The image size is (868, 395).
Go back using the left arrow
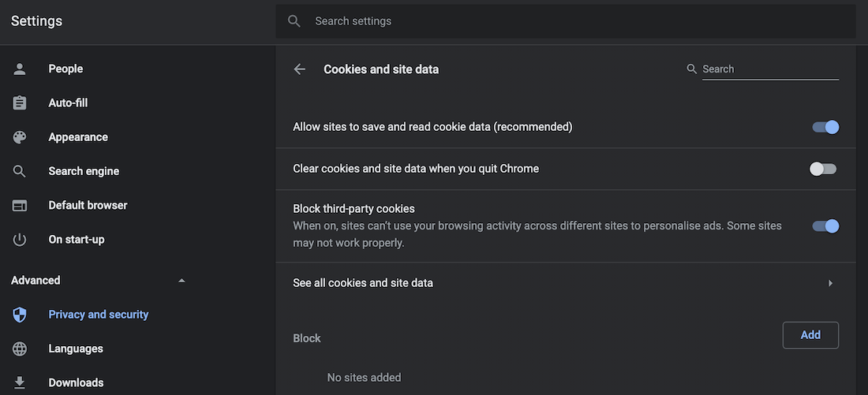click(300, 69)
